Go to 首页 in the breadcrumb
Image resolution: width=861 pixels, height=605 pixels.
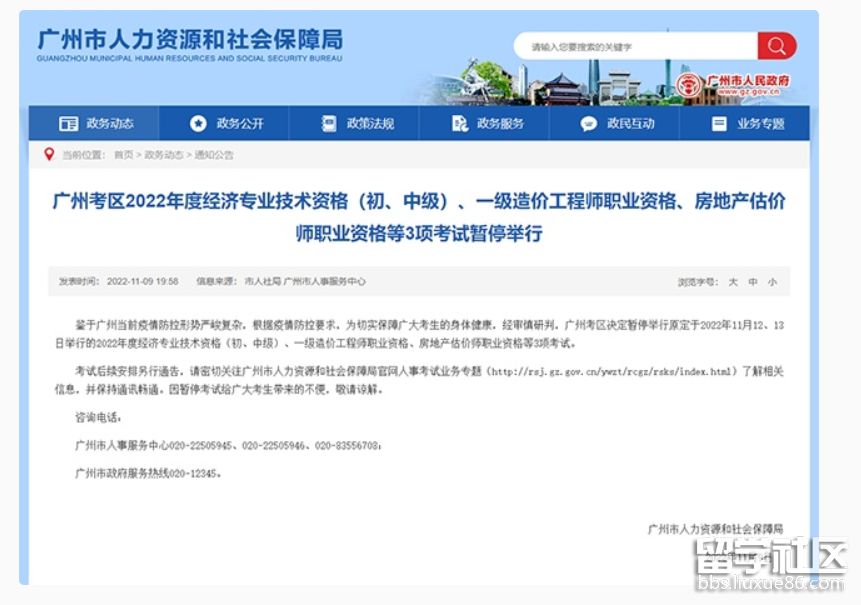pyautogui.click(x=123, y=155)
